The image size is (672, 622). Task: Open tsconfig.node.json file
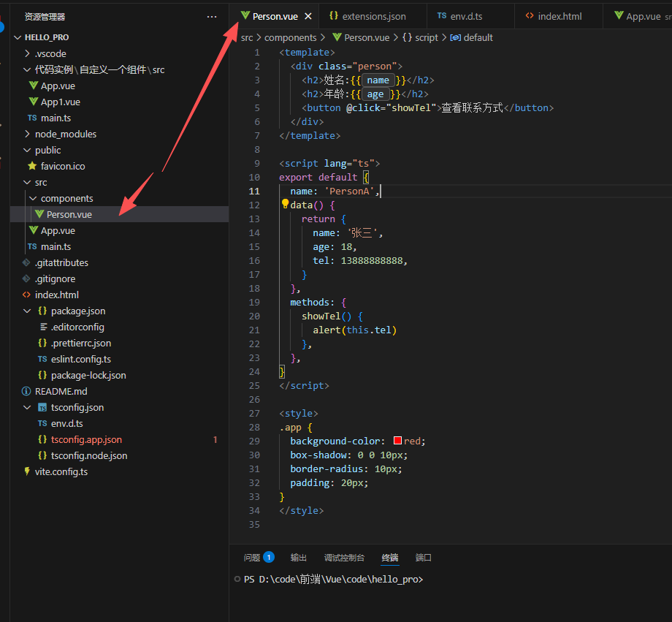coord(119,455)
